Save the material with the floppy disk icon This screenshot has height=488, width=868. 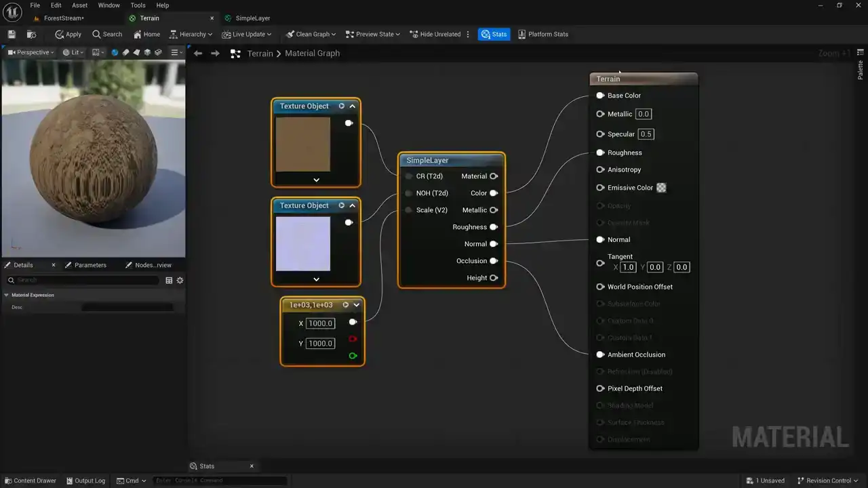click(x=12, y=34)
